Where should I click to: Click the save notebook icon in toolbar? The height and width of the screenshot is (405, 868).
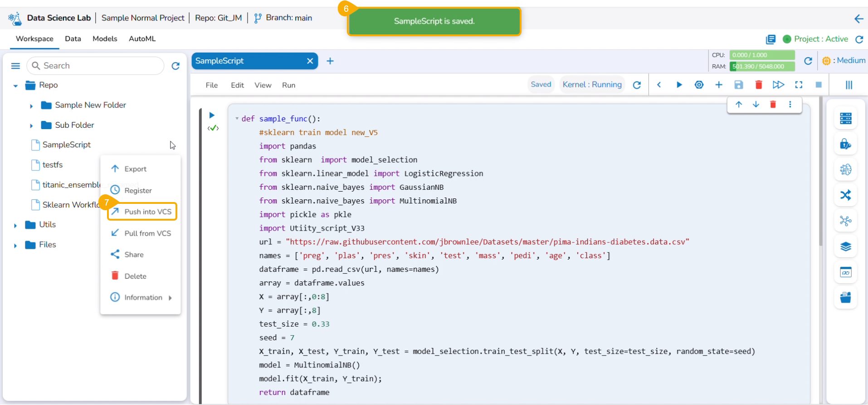point(739,85)
